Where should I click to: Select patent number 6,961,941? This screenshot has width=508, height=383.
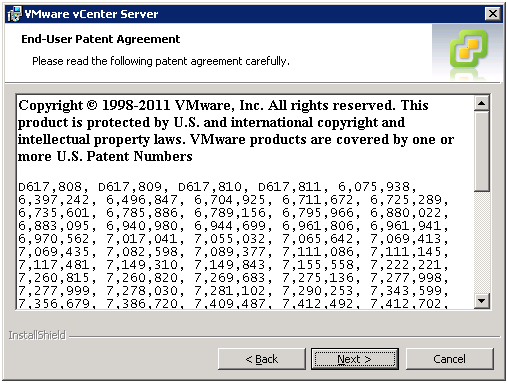pos(406,226)
